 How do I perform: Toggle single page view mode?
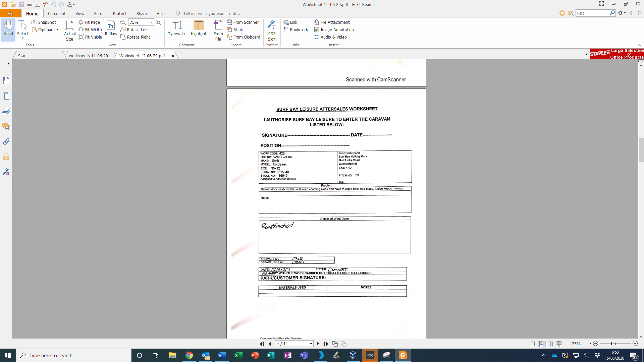533,344
